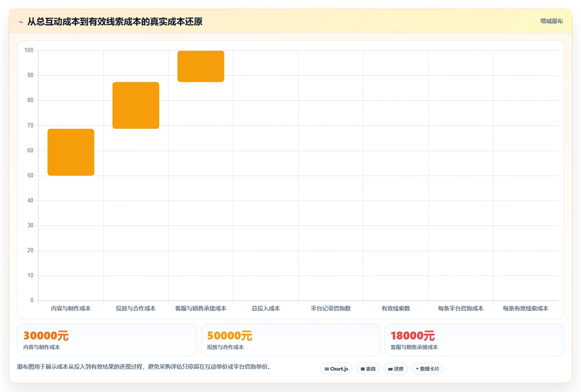Image resolution: width=581 pixels, height=392 pixels.
Task: Click the chart title 从总互动成本到有效线索成本的真实成本还原
Action: (115, 21)
